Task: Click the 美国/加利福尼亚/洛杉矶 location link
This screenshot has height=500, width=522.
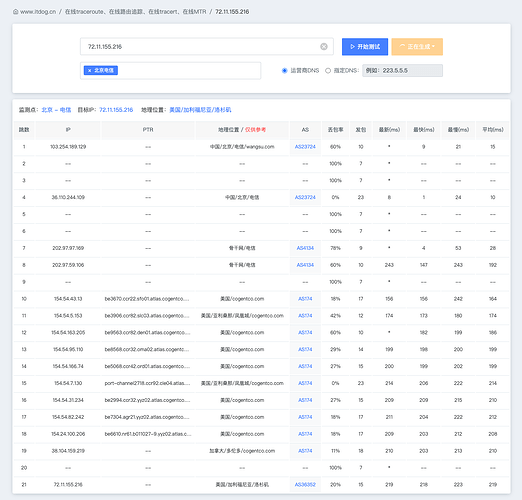Action: 200,110
